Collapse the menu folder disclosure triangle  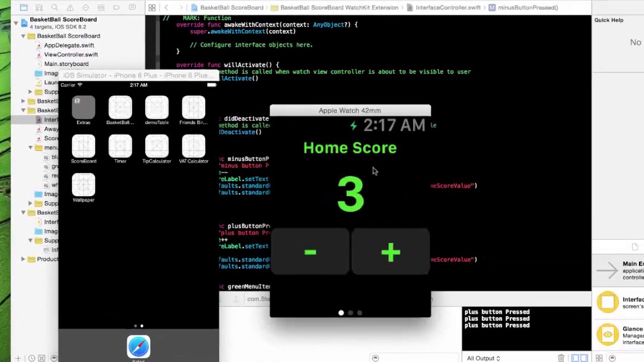point(30,148)
